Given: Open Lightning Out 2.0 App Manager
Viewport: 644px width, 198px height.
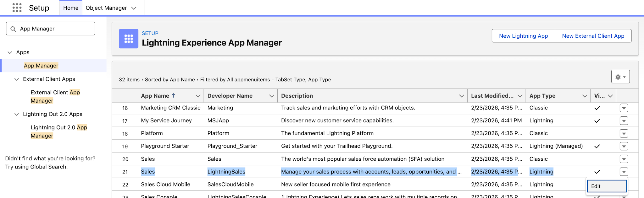Looking at the screenshot, I should coord(59,131).
